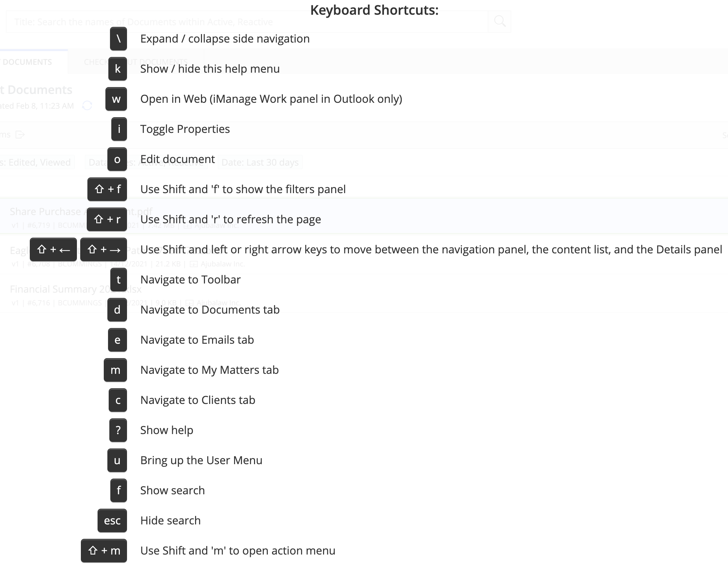Click the refresh icon beside the Feb 8 timestamp

[x=87, y=106]
